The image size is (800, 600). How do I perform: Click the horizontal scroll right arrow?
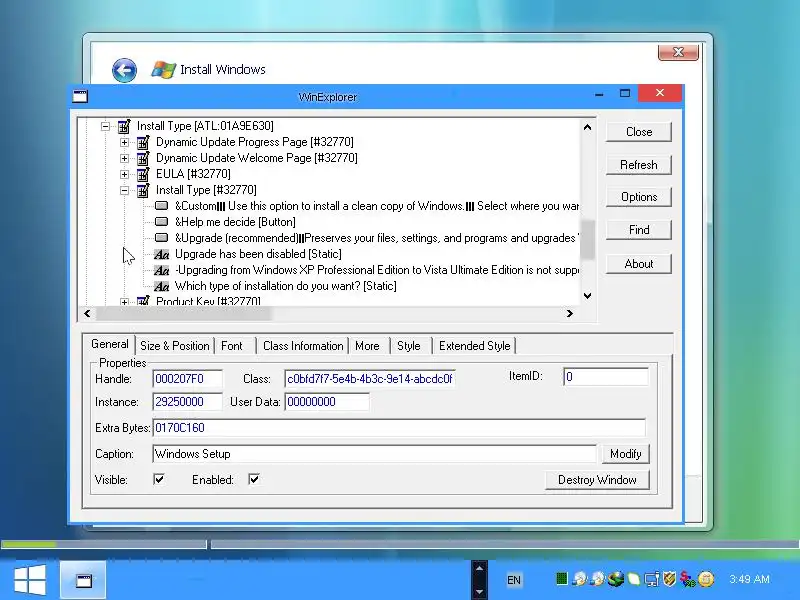(569, 314)
